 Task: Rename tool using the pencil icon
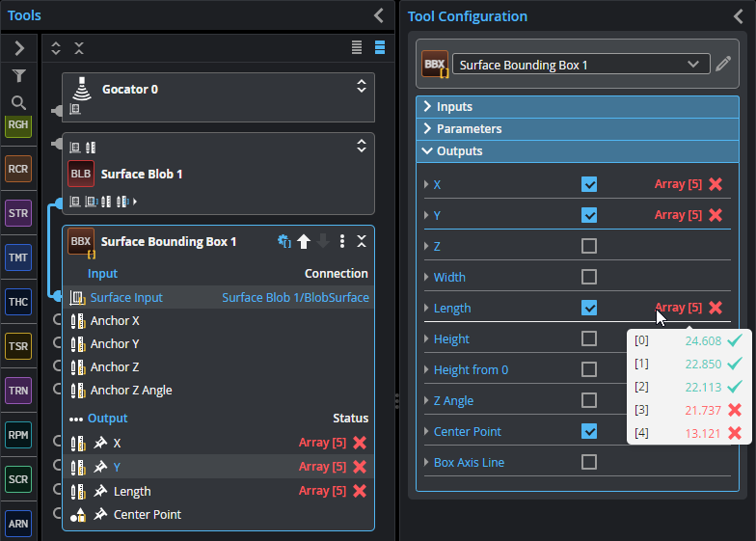[x=723, y=65]
